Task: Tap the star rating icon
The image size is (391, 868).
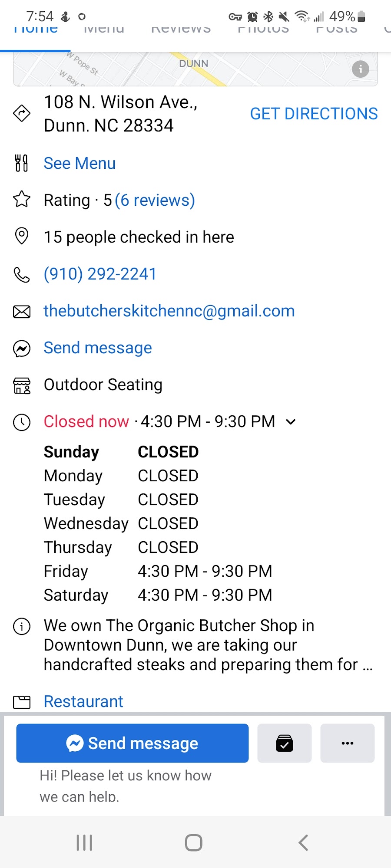Action: click(x=22, y=200)
